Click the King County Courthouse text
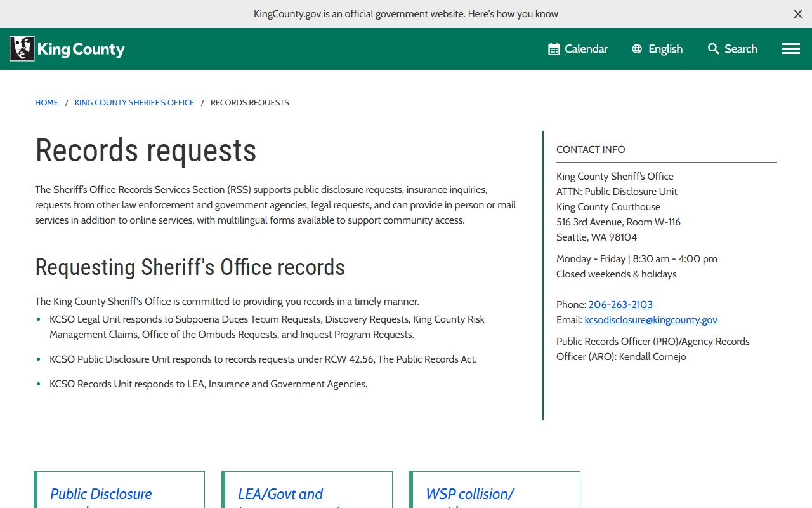Image resolution: width=812 pixels, height=508 pixels. [608, 207]
